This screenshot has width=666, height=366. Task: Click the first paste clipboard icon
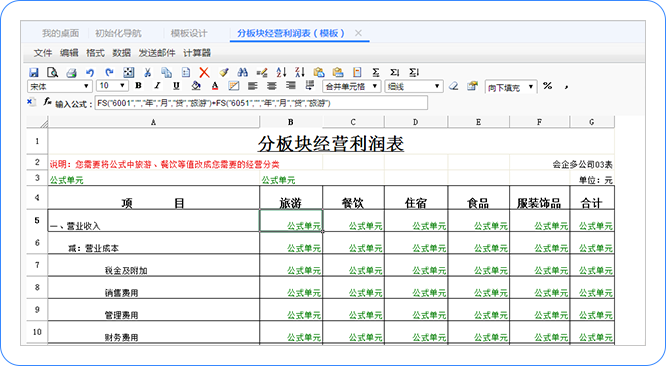click(319, 73)
